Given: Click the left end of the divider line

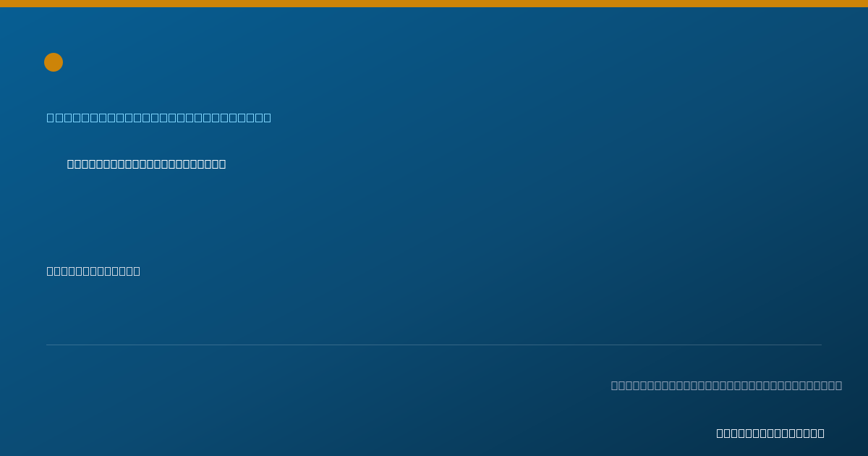Looking at the screenshot, I should pyautogui.click(x=48, y=345).
